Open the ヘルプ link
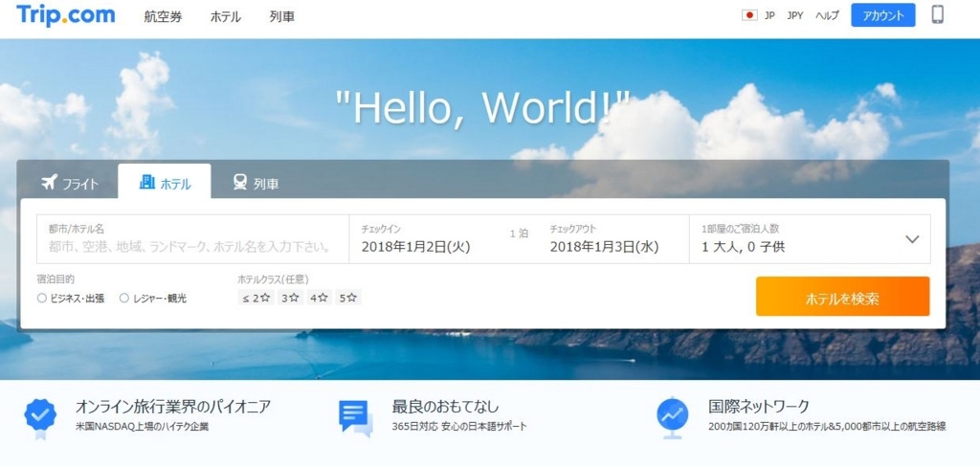 (828, 15)
